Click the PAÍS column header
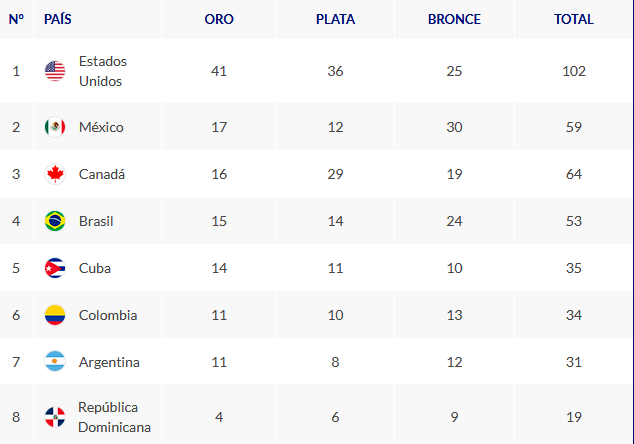634x444 pixels. coord(57,19)
